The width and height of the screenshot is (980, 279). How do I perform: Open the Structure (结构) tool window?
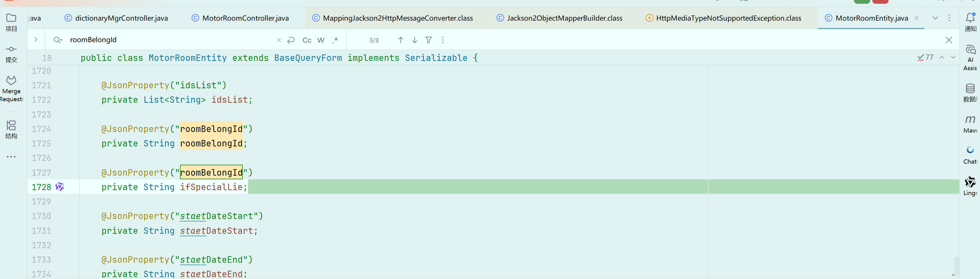11,130
